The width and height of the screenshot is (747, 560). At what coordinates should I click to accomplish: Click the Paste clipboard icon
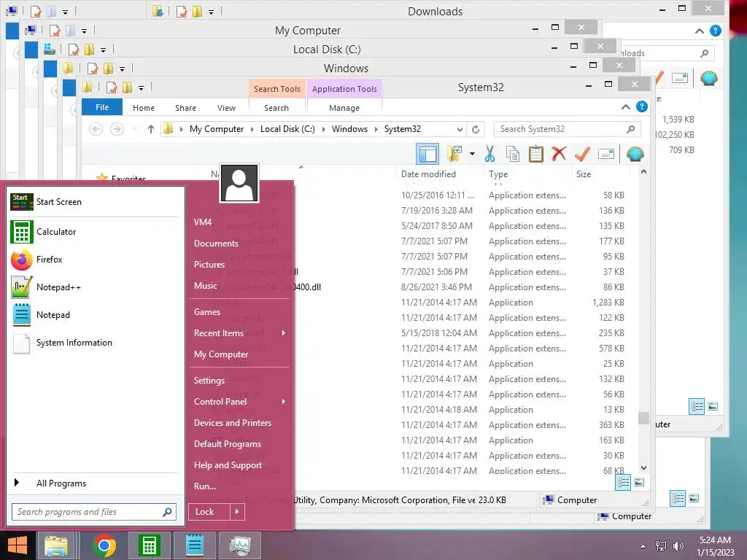tap(536, 154)
